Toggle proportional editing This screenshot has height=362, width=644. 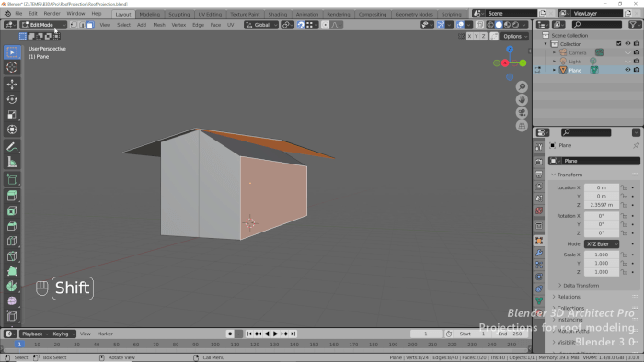(325, 25)
